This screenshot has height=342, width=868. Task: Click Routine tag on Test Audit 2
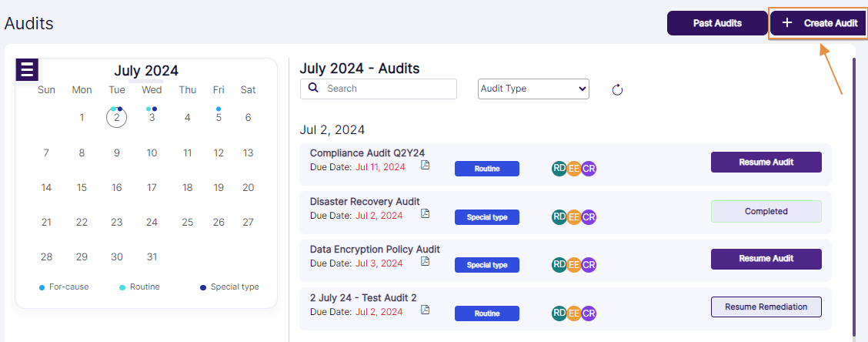[x=487, y=313]
